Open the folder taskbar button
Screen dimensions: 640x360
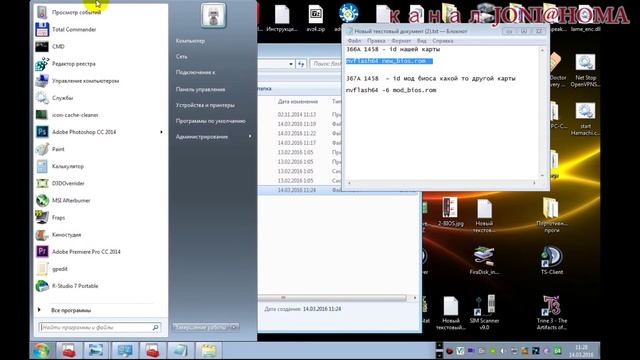(208, 350)
